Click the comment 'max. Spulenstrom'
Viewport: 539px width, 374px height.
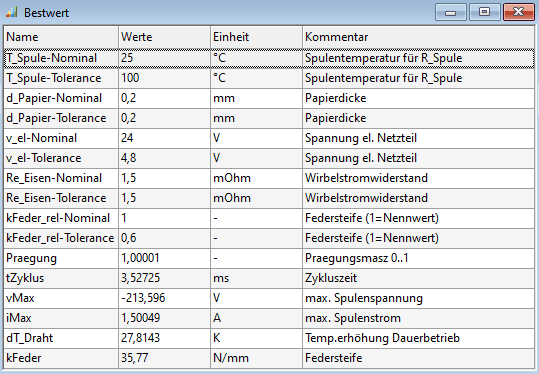(x=353, y=318)
